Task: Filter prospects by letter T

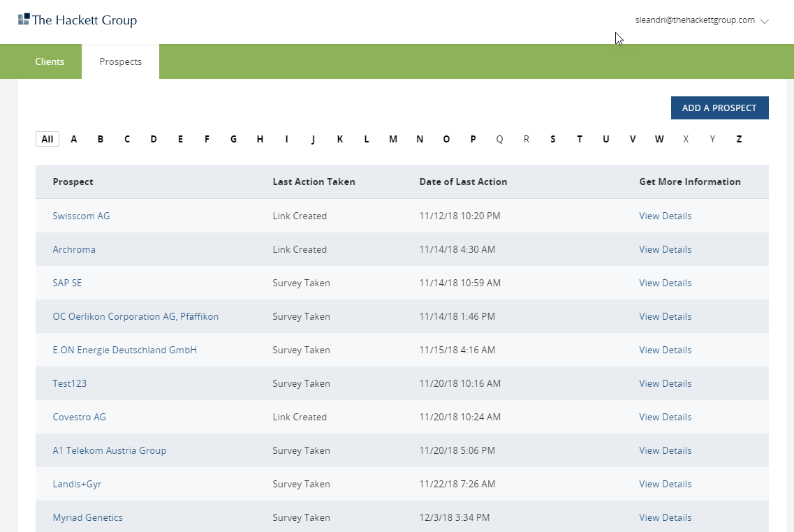Action: pyautogui.click(x=580, y=139)
